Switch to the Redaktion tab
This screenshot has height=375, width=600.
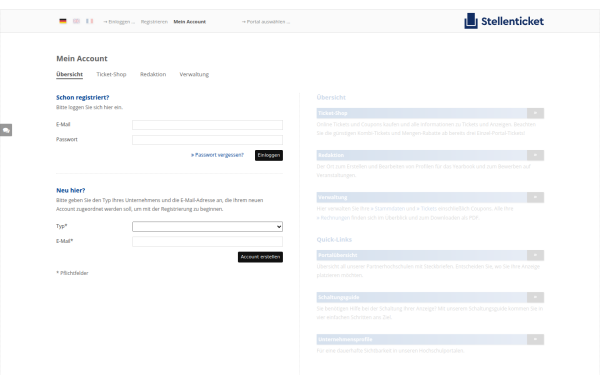[x=153, y=74]
